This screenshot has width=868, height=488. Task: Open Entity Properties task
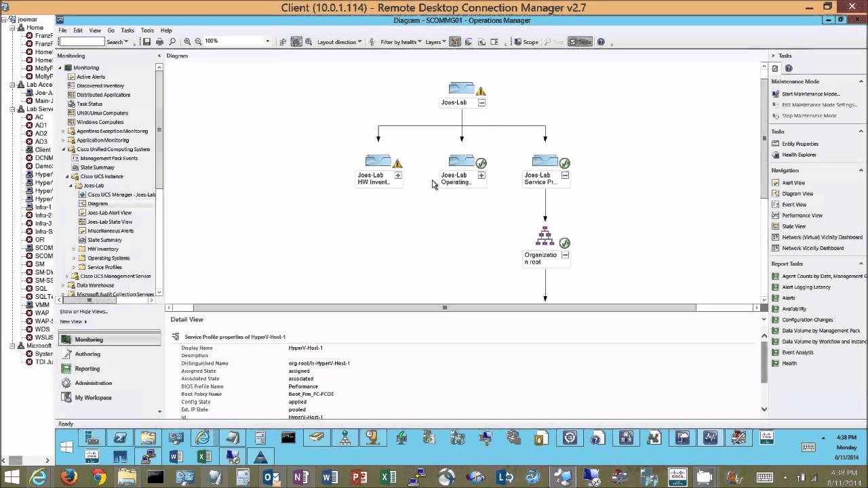[x=800, y=144]
